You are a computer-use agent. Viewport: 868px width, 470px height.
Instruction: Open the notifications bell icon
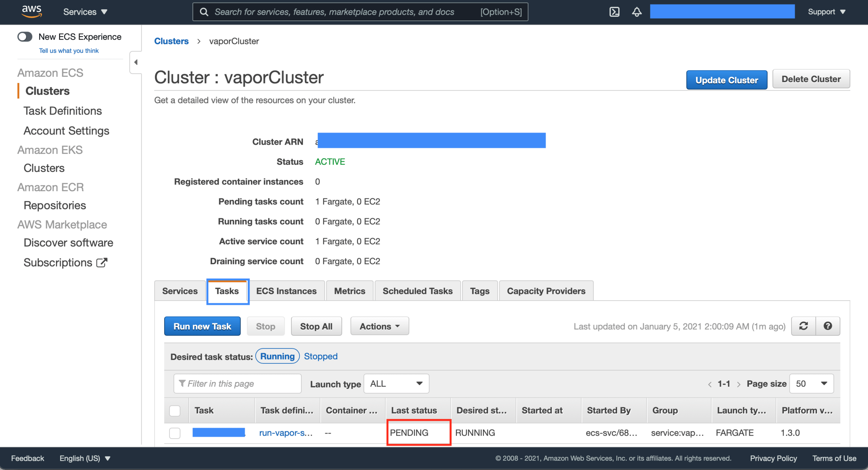point(636,11)
